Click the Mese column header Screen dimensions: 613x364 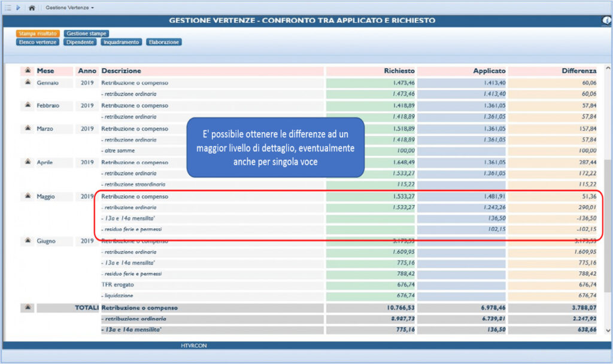(x=45, y=71)
